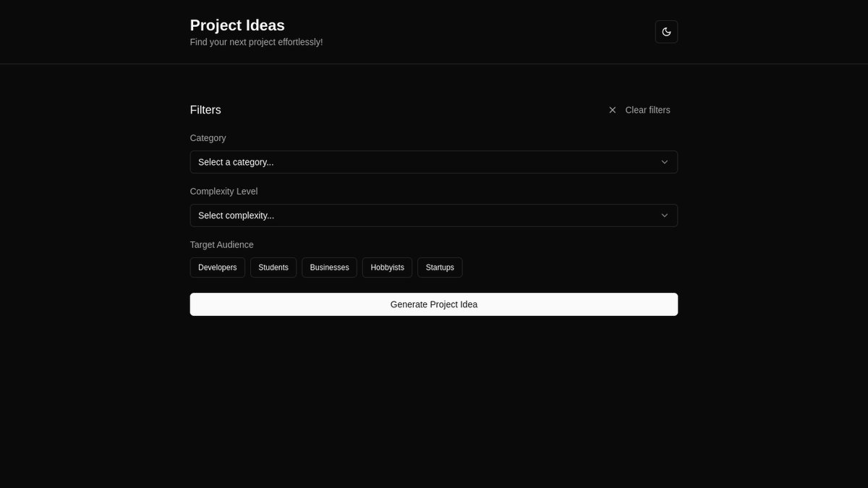The image size is (868, 488).
Task: Click the Clear filters text
Action: pyautogui.click(x=647, y=110)
